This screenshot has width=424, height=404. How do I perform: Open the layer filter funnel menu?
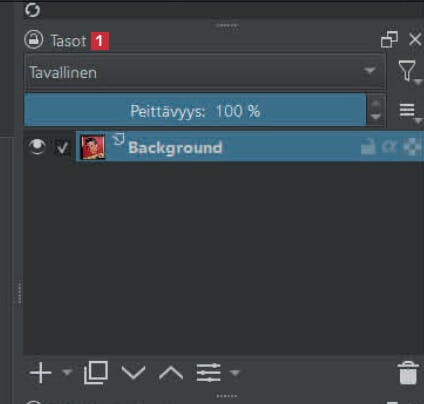click(x=409, y=71)
